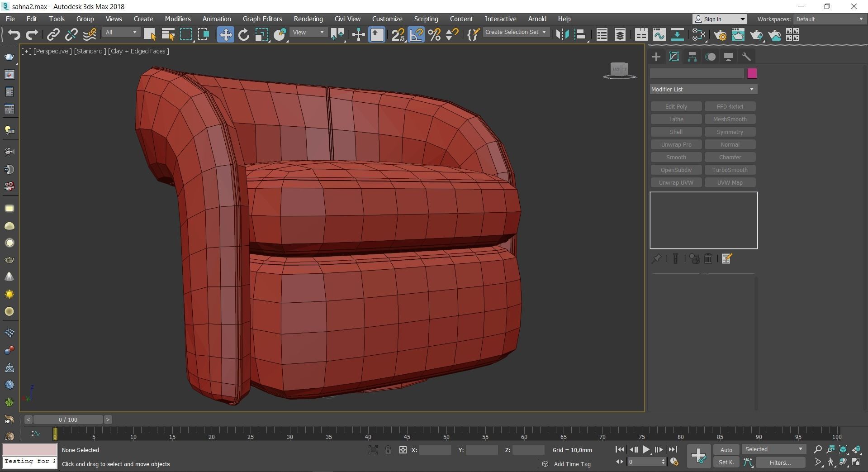Open Select by Name list
The height and width of the screenshot is (472, 868).
[168, 35]
